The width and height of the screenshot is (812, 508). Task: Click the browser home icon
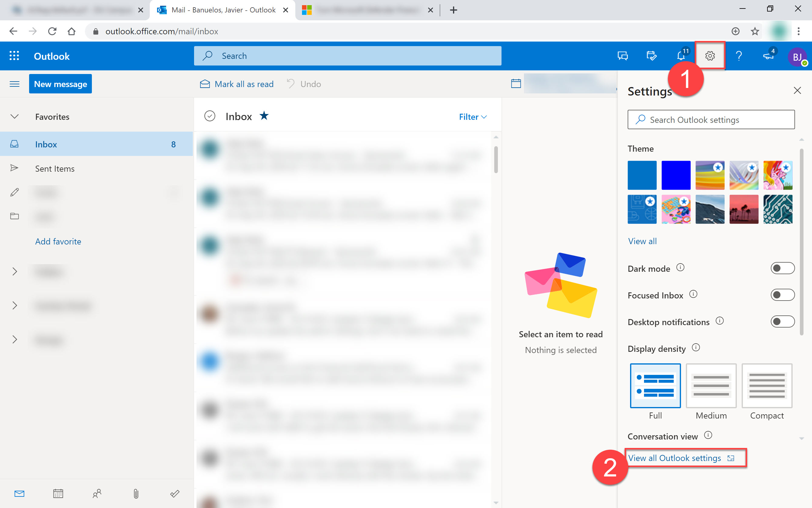click(72, 31)
